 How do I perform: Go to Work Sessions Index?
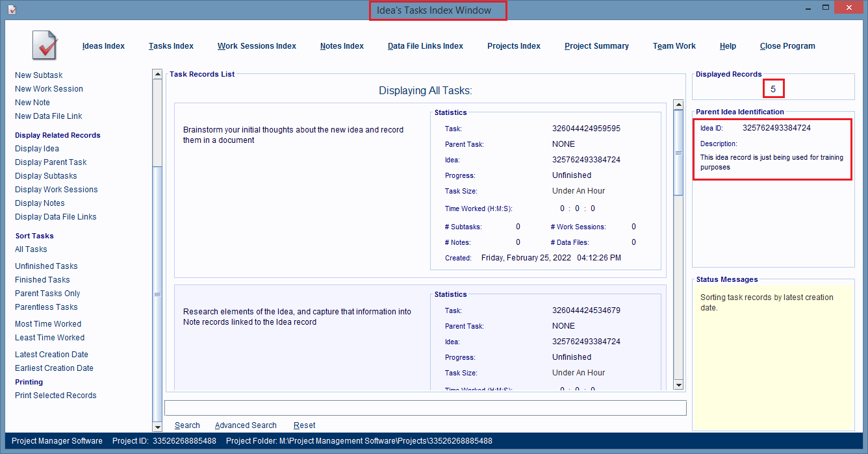pos(257,46)
